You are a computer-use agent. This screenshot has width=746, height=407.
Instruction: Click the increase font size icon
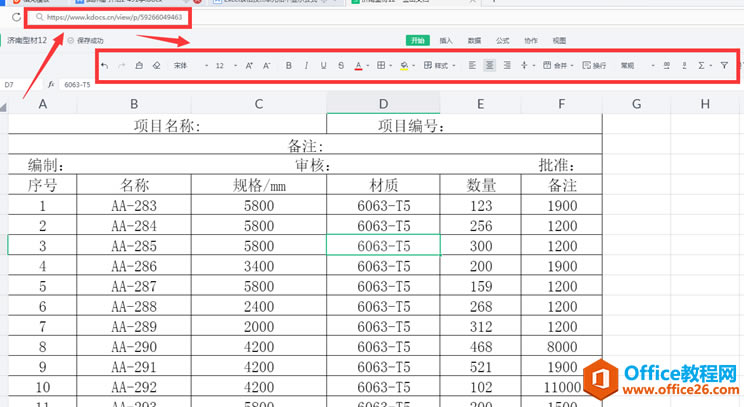249,66
